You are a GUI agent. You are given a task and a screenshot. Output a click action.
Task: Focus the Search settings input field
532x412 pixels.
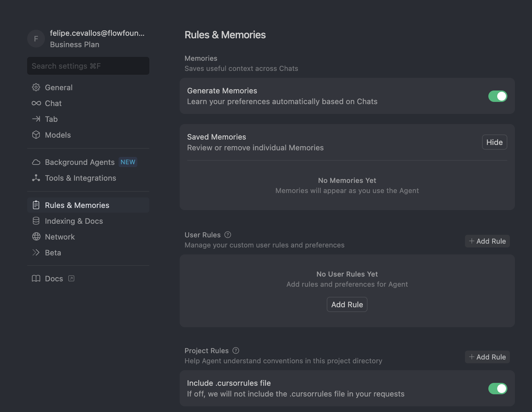click(88, 66)
